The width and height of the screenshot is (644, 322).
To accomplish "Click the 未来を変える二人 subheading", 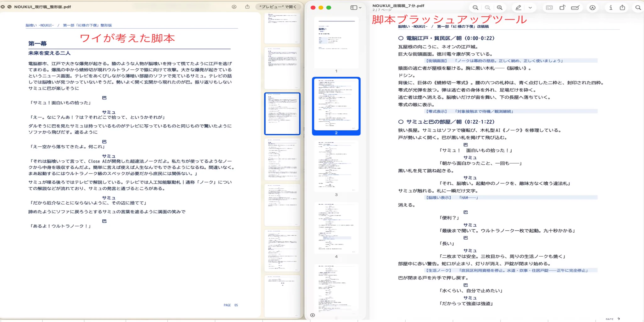I will [x=49, y=53].
